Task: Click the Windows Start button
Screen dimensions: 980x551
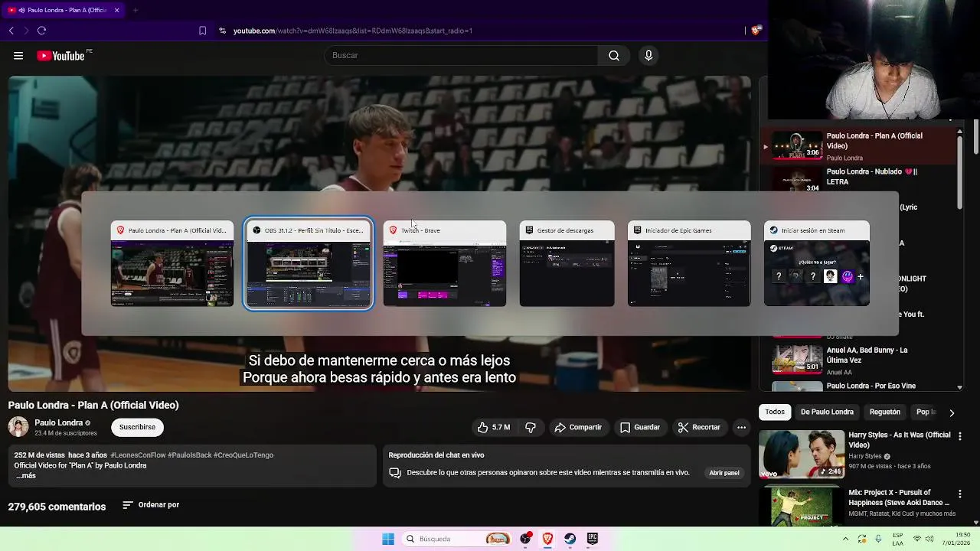Action: [388, 539]
